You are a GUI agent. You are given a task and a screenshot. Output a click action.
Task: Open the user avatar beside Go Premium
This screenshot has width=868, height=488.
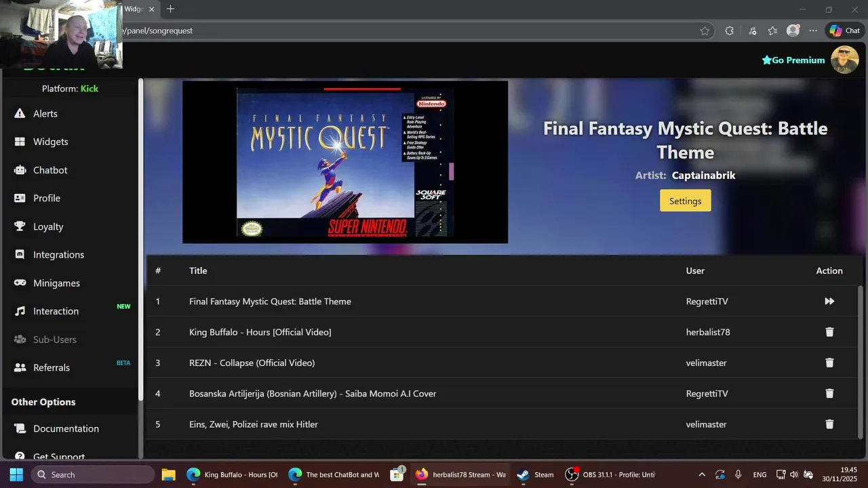click(x=845, y=60)
